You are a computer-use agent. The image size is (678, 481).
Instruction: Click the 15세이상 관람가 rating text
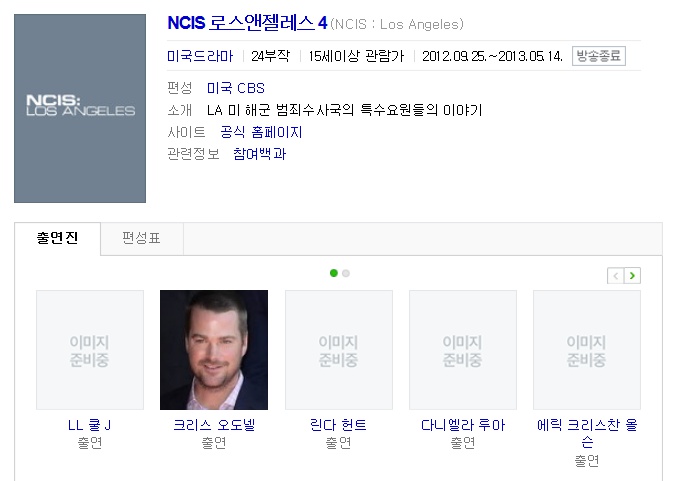coord(356,56)
